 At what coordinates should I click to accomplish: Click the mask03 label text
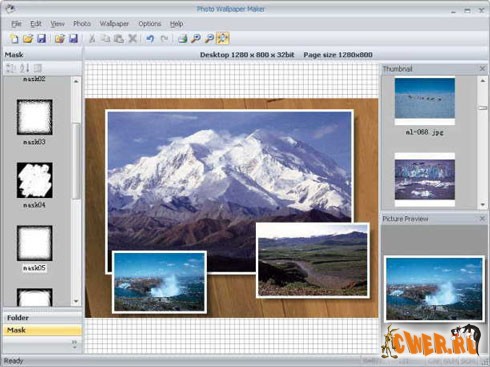[34, 142]
